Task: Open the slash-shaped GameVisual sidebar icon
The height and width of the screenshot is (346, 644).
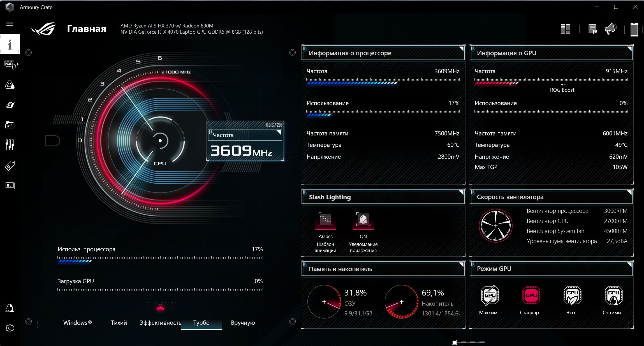Action: (10, 105)
